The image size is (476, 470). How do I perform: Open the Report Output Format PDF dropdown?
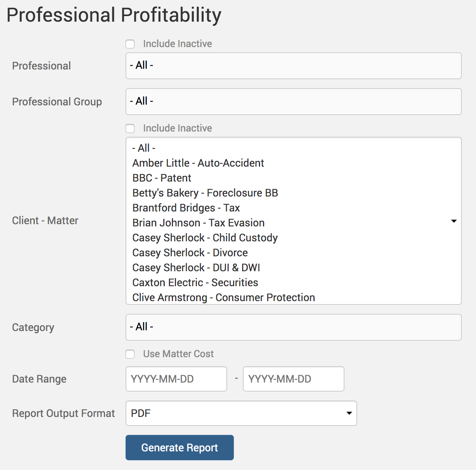pyautogui.click(x=241, y=413)
